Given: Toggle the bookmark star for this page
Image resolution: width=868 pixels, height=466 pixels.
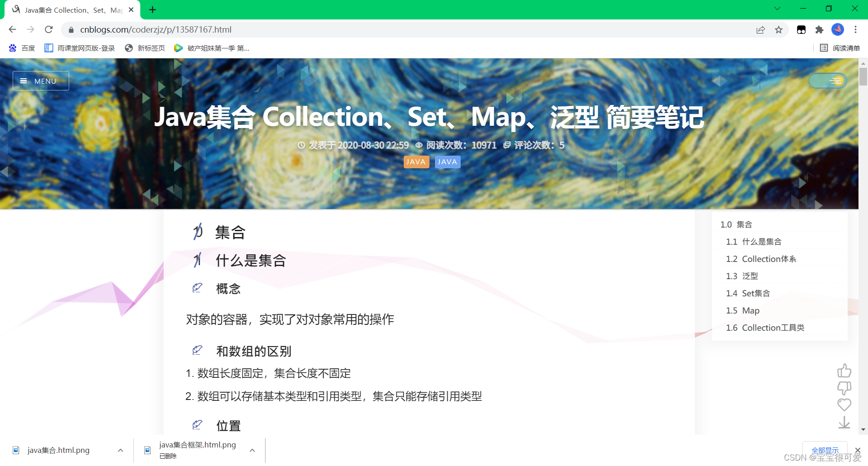Looking at the screenshot, I should coord(778,29).
